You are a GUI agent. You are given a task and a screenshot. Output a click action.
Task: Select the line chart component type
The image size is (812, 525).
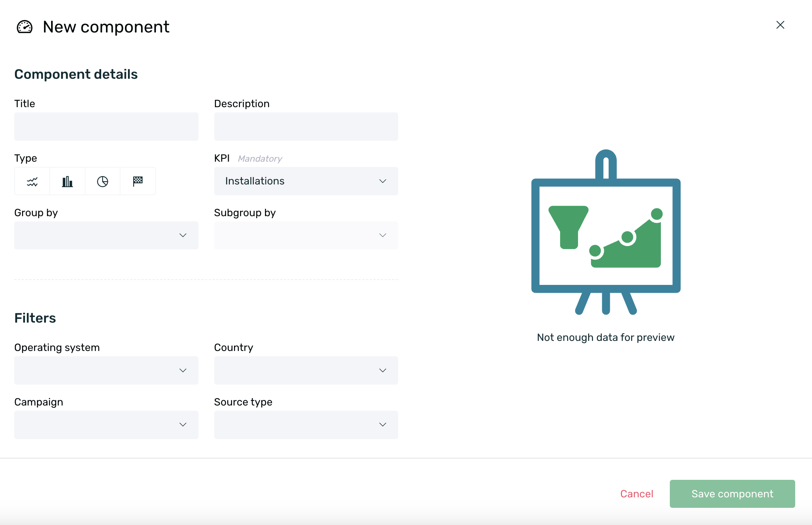[x=32, y=181]
